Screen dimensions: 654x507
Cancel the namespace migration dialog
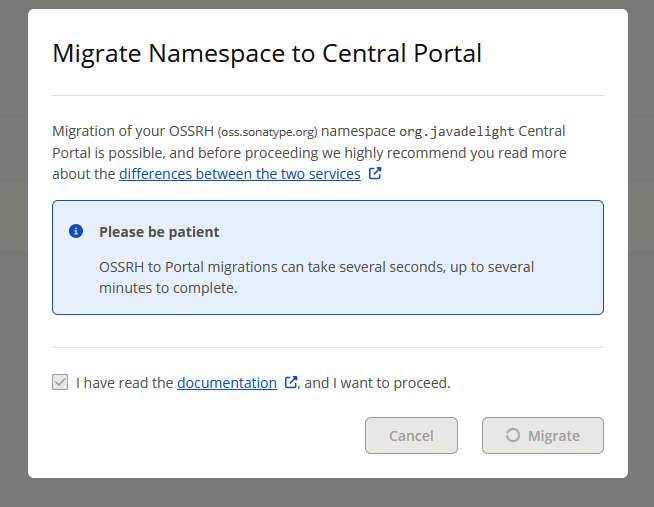tap(411, 435)
